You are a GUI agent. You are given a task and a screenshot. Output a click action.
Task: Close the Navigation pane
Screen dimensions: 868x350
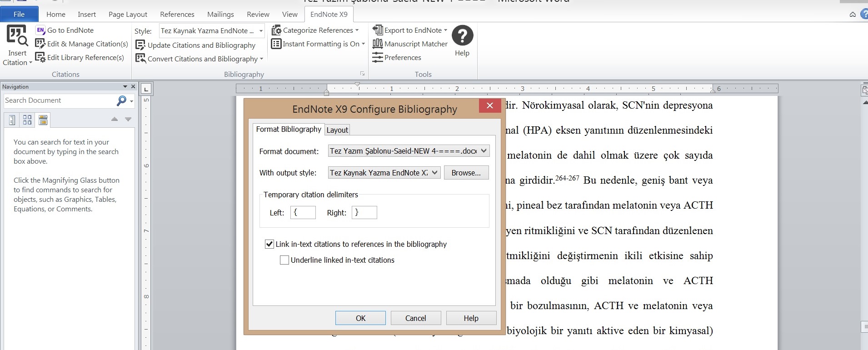pyautogui.click(x=133, y=86)
